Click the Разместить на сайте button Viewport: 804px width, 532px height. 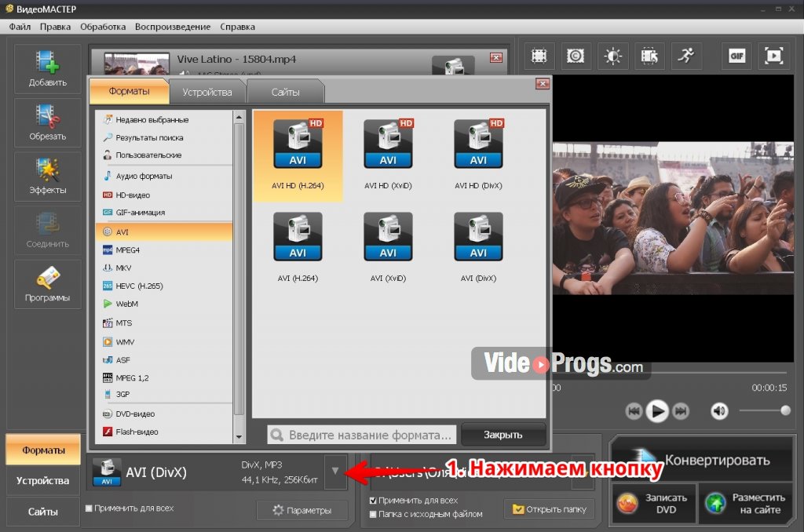745,504
